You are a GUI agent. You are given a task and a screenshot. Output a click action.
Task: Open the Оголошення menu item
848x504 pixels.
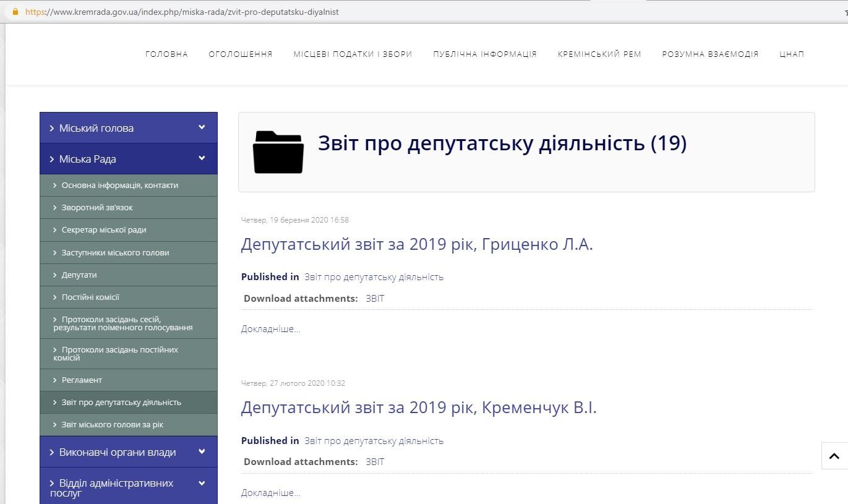241,54
